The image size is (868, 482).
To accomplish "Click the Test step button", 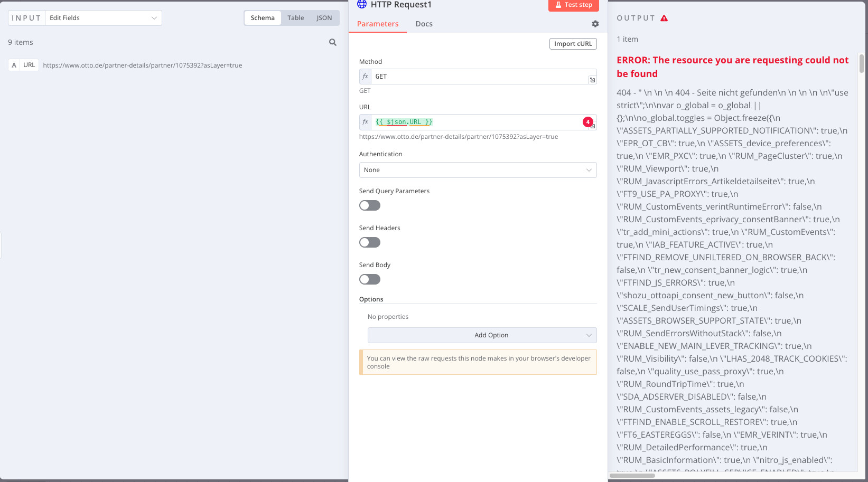I will 574,5.
